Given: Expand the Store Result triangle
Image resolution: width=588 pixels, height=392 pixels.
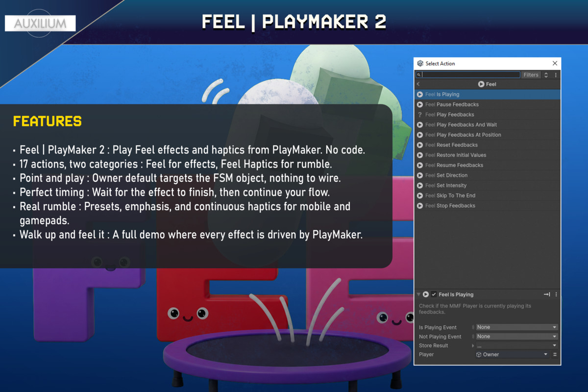Looking at the screenshot, I should [x=473, y=346].
